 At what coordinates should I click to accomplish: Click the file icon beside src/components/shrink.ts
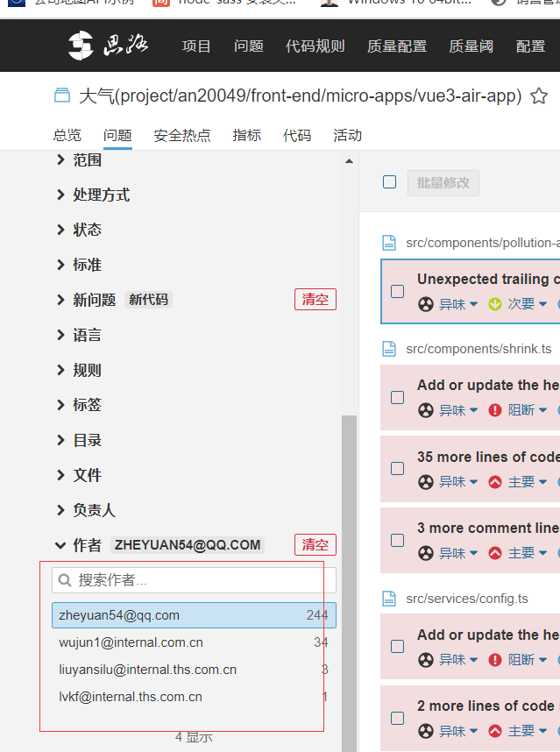pyautogui.click(x=389, y=349)
